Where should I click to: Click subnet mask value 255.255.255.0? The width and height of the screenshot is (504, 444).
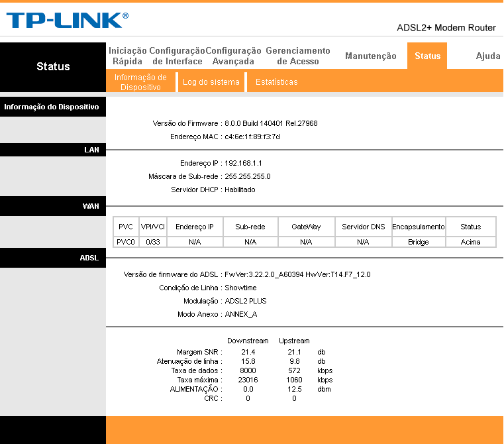click(248, 176)
